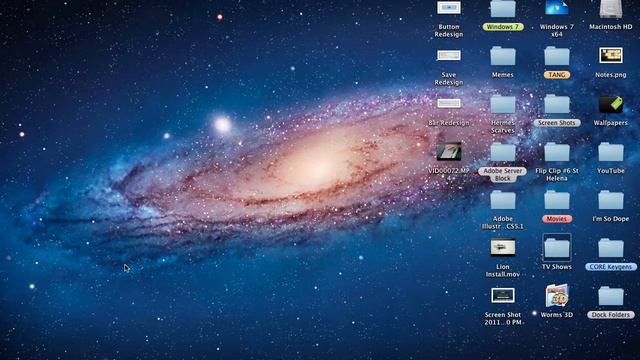Select the Windows 7 folder icon
Viewport: 640px width, 360px height.
(x=502, y=9)
